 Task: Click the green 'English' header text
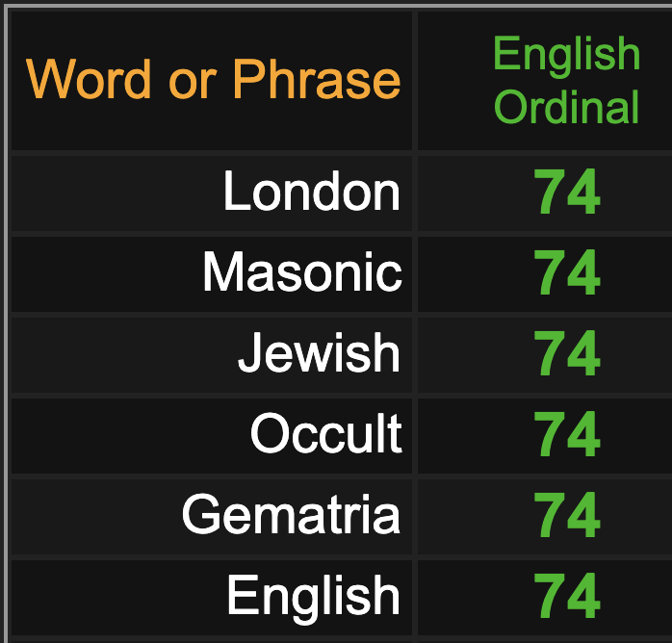pyautogui.click(x=566, y=55)
